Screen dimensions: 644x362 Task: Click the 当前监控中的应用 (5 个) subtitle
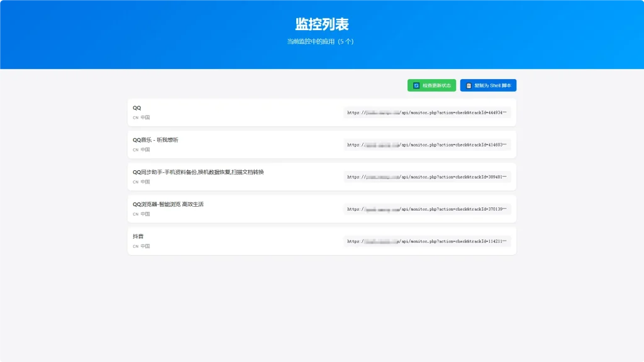point(320,41)
